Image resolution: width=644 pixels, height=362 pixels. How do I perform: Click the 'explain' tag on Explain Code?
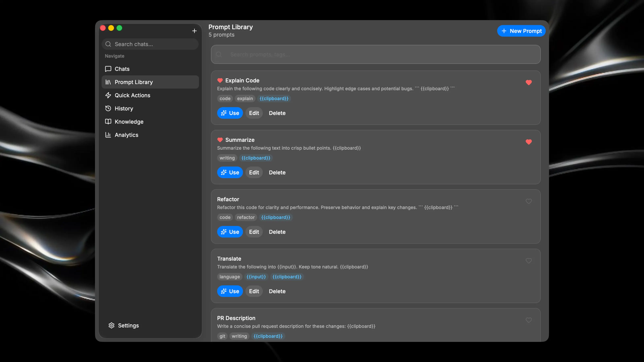[x=245, y=99]
